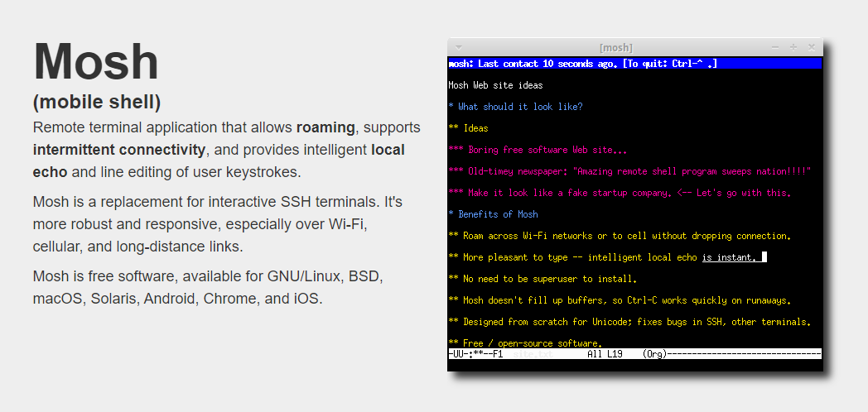
Task: Select the '** Ideas' terminal line
Action: (468, 128)
